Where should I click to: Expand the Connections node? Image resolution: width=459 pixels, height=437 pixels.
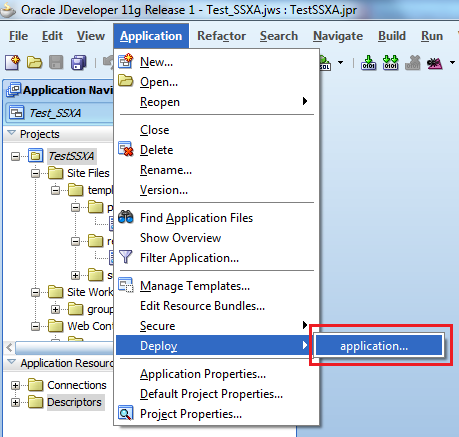[x=15, y=385]
